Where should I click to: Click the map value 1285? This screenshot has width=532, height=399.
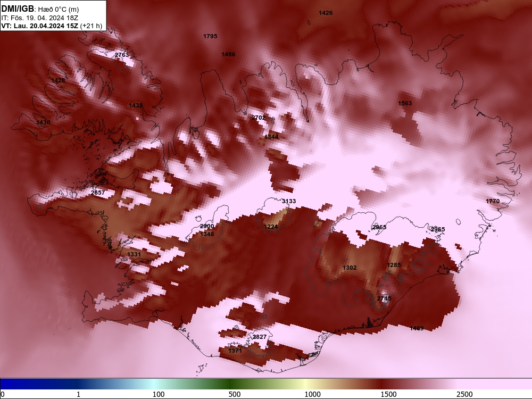pyautogui.click(x=394, y=265)
